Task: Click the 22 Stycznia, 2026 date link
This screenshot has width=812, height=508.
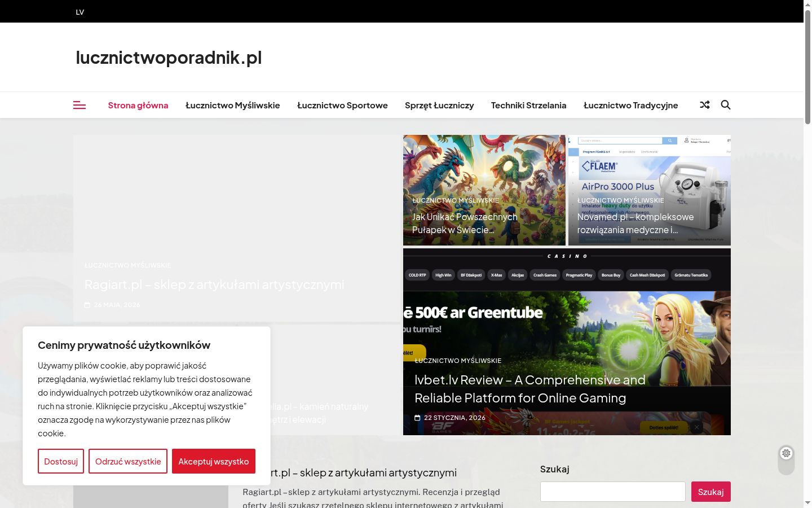Action: pos(454,418)
